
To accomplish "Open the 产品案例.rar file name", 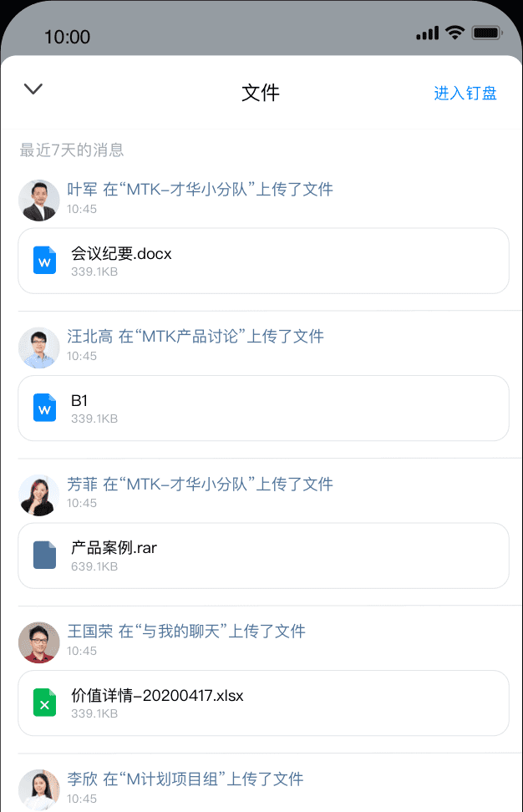I will click(x=114, y=548).
